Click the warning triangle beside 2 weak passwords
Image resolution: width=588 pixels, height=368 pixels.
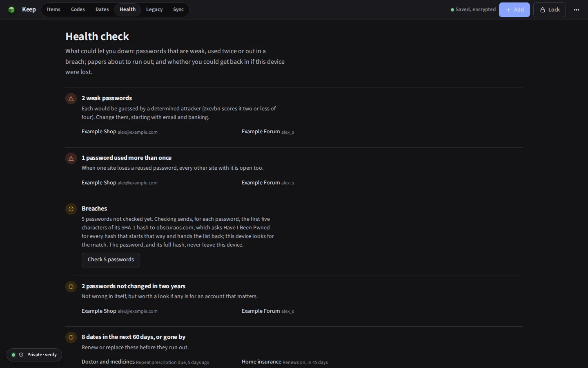(71, 99)
